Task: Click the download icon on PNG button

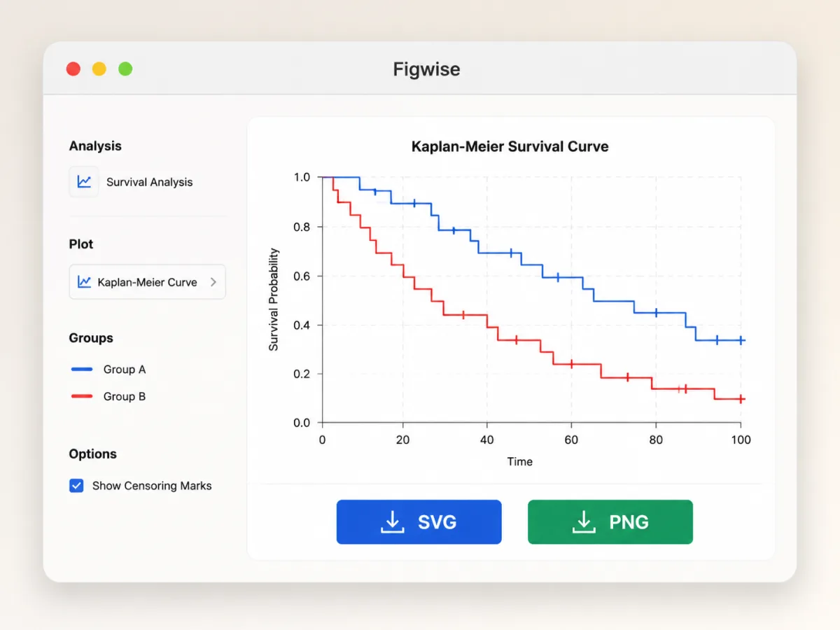Action: [584, 522]
